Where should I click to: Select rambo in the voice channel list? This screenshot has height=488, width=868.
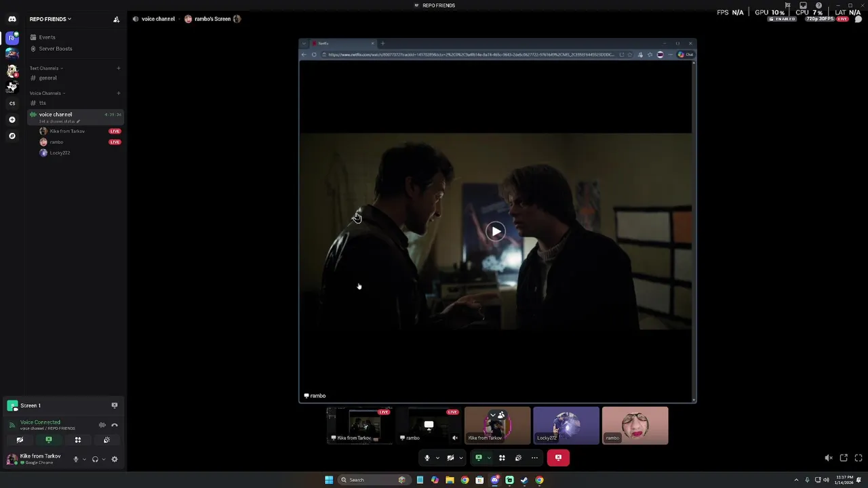tap(56, 142)
